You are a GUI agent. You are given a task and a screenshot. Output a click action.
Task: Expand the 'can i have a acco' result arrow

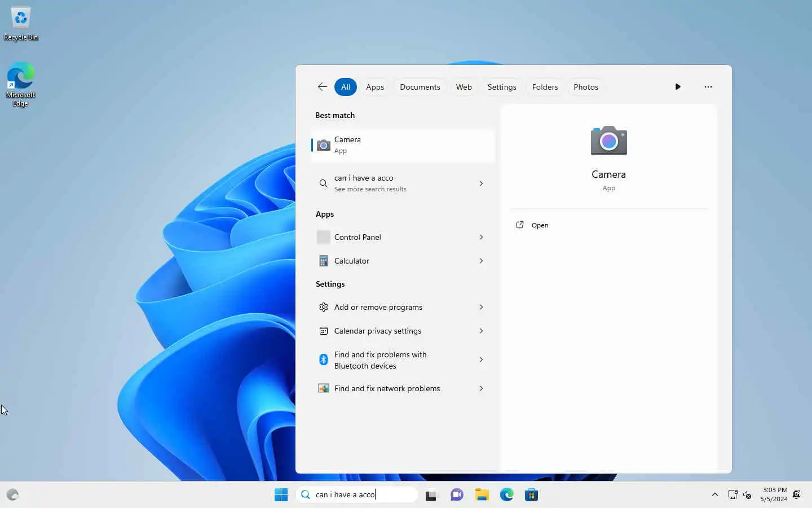click(x=481, y=183)
